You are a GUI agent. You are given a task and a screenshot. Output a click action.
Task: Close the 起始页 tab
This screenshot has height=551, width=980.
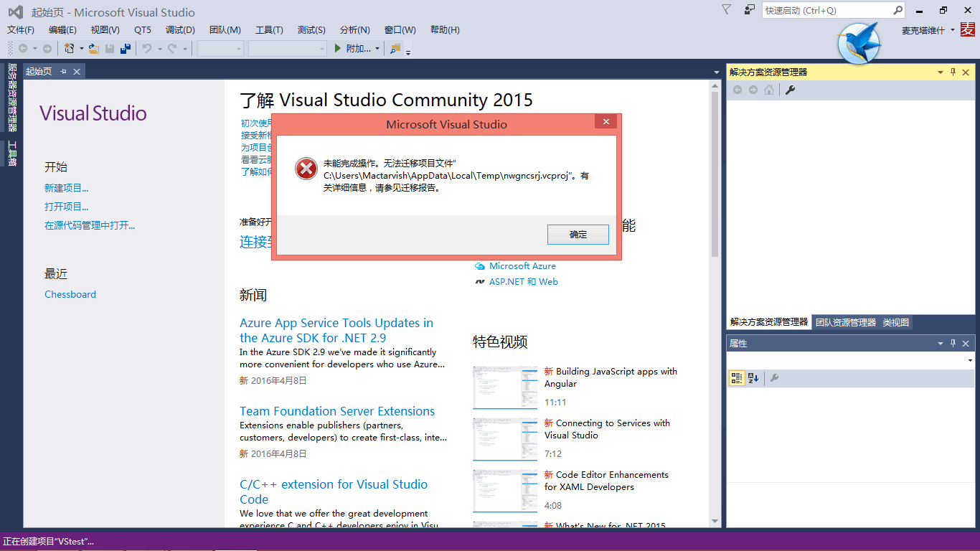pyautogui.click(x=76, y=71)
